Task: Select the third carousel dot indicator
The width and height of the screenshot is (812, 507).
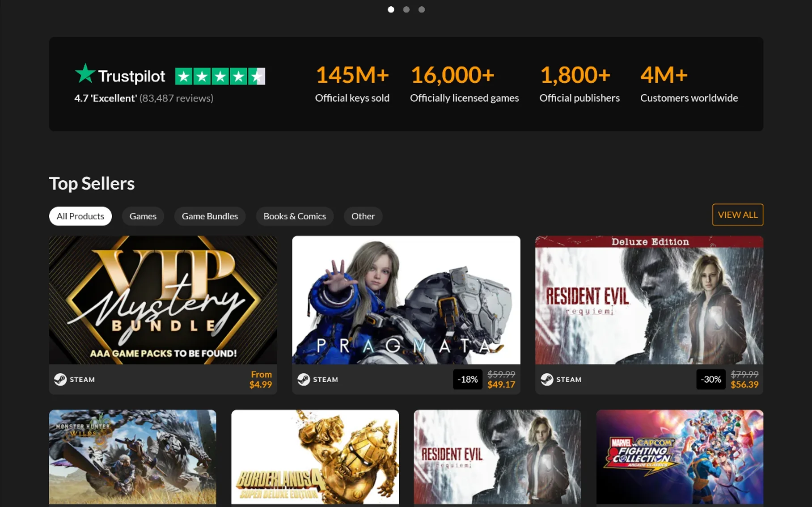Action: coord(421,9)
